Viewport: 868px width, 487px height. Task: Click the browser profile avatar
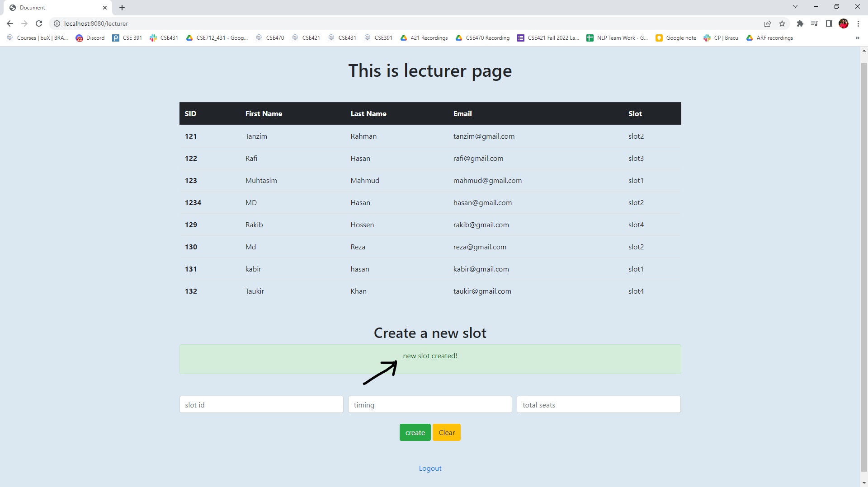(844, 23)
